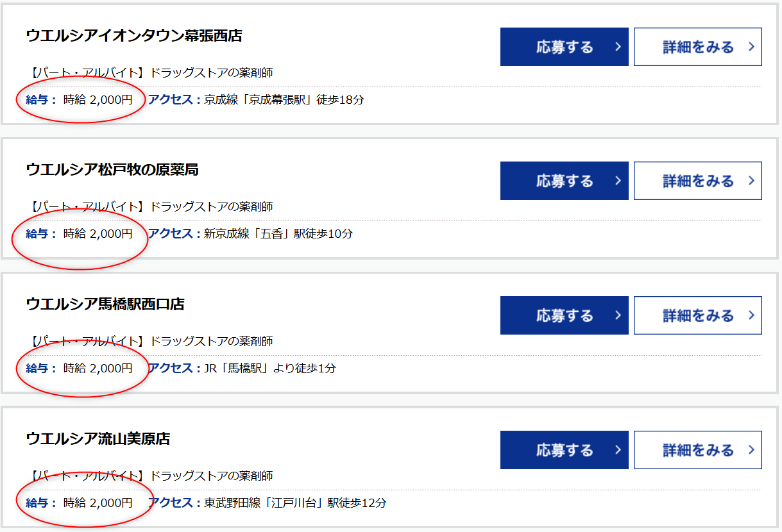782x532 pixels.
Task: Click chevron arrow on 幕張西店 詳細をみる button
Action: coord(751,47)
